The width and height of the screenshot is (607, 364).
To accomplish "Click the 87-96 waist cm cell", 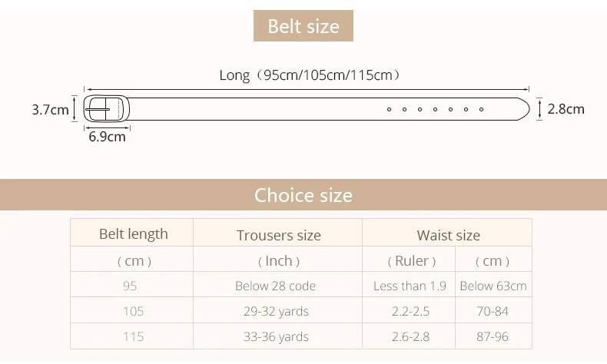I will pyautogui.click(x=493, y=336).
